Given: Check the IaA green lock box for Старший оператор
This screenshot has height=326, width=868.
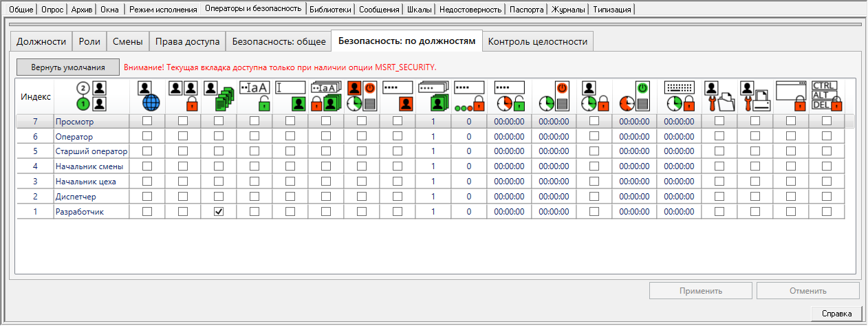Looking at the screenshot, I should click(x=254, y=151).
